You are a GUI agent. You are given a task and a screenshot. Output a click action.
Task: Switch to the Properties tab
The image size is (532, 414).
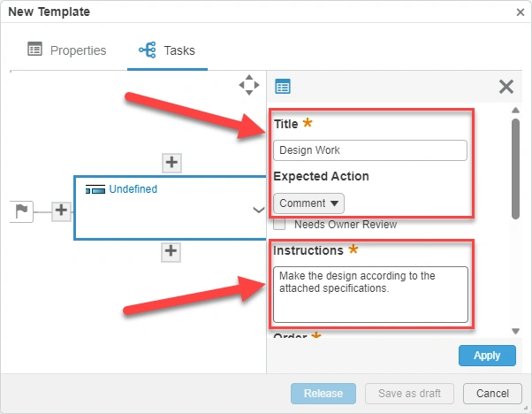67,50
